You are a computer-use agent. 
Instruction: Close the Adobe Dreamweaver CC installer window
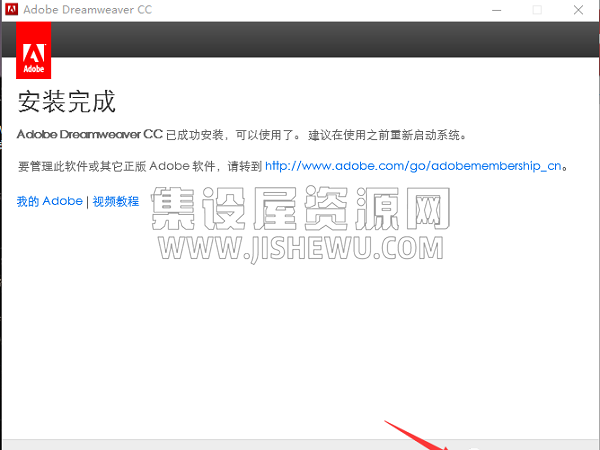(579, 10)
